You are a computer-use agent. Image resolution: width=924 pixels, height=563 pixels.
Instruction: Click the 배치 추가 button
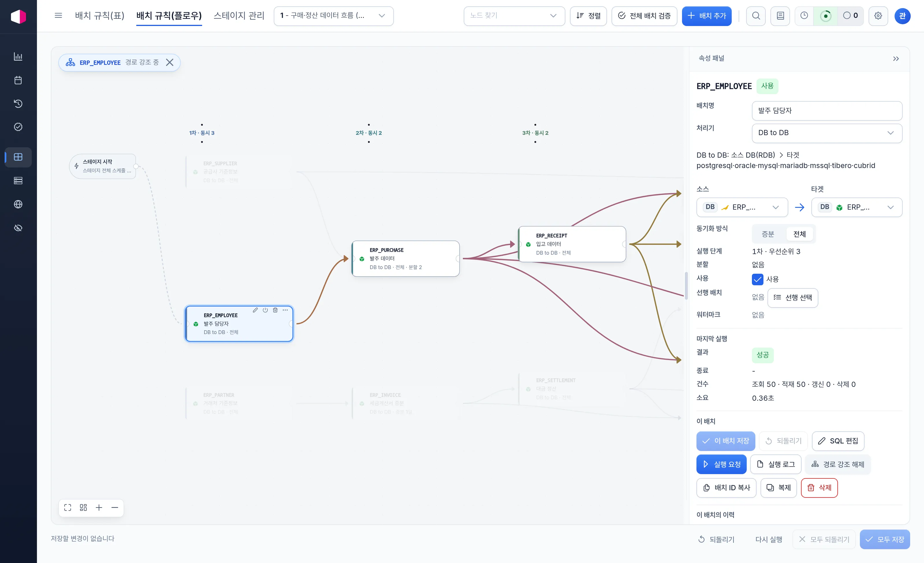(707, 16)
